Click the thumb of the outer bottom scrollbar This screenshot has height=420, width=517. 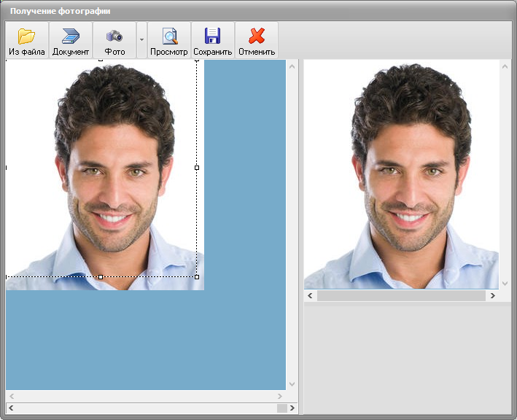coord(282,408)
